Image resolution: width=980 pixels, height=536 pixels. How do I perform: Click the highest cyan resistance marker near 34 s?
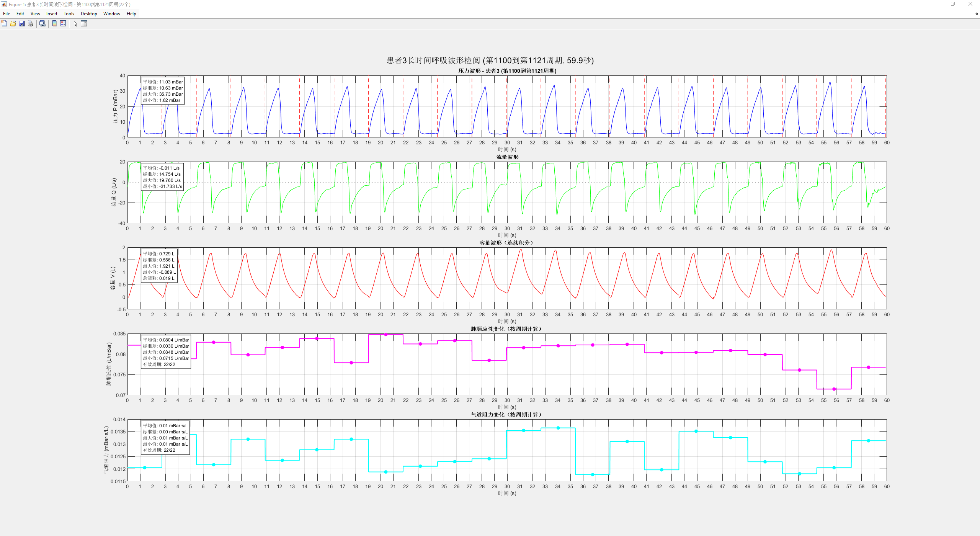(x=558, y=428)
